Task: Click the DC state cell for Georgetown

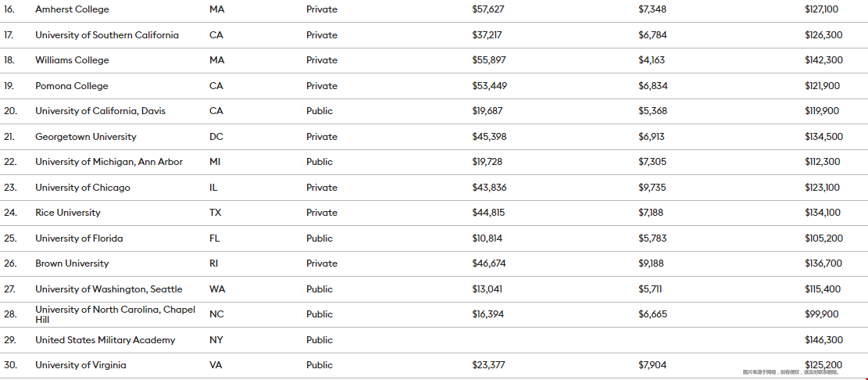Action: pos(216,137)
